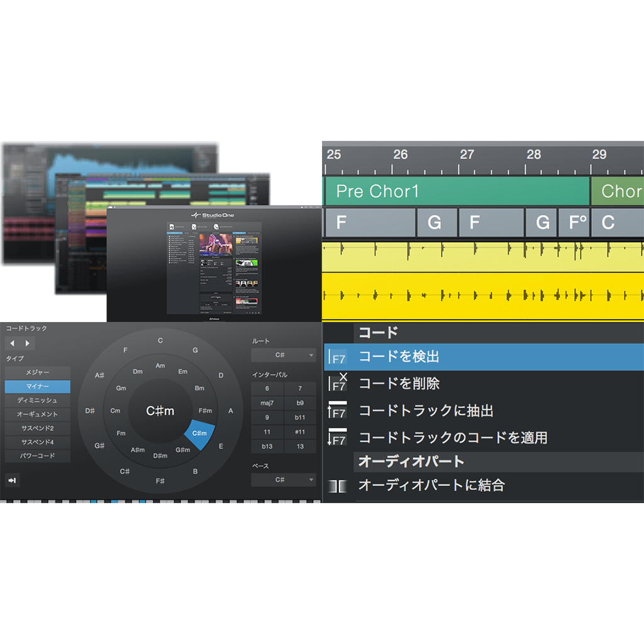Open the ベース C# dropdown
The height and width of the screenshot is (644, 644).
(283, 480)
